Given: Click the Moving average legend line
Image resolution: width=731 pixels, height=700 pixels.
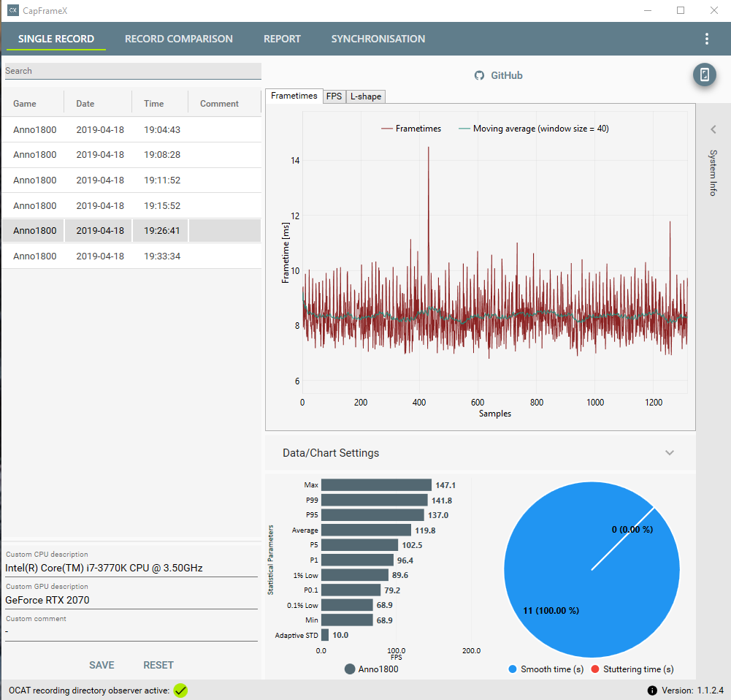Looking at the screenshot, I should (464, 129).
